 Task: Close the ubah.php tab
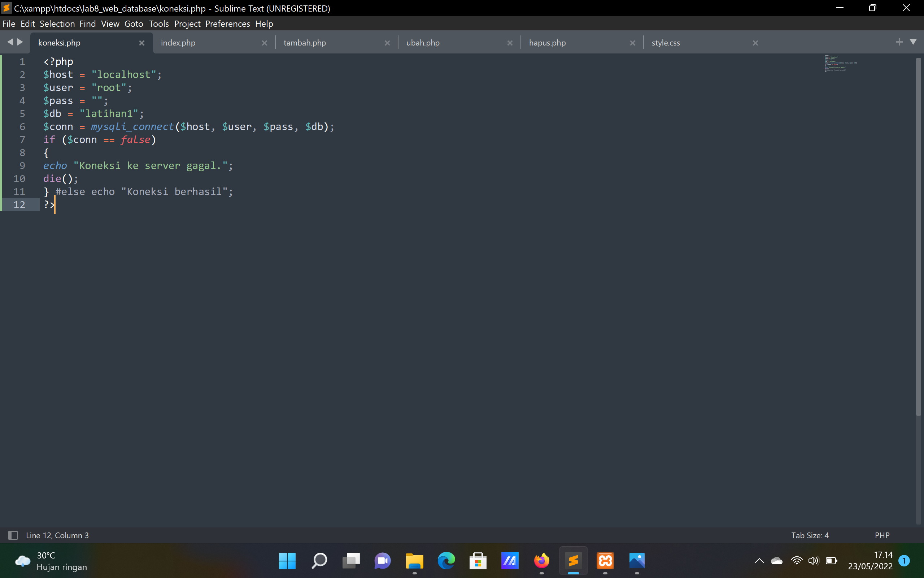click(510, 43)
